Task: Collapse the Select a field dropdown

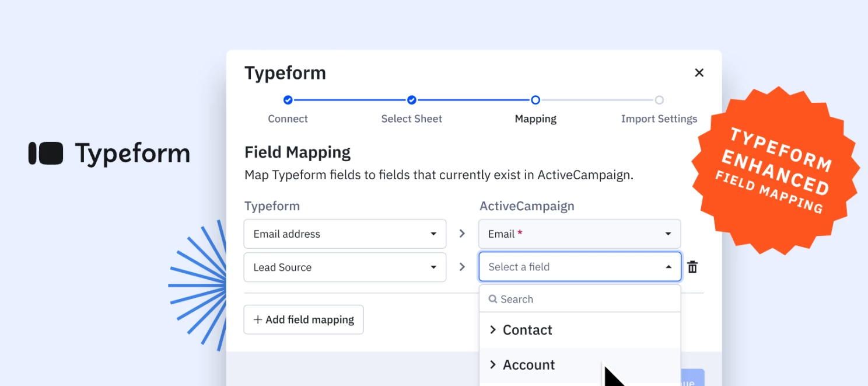Action: pos(668,266)
